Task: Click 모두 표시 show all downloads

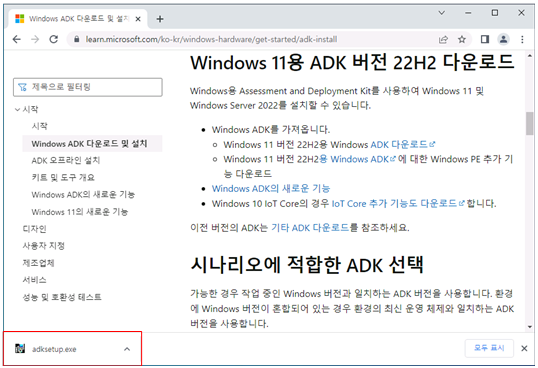Action: pyautogui.click(x=489, y=348)
